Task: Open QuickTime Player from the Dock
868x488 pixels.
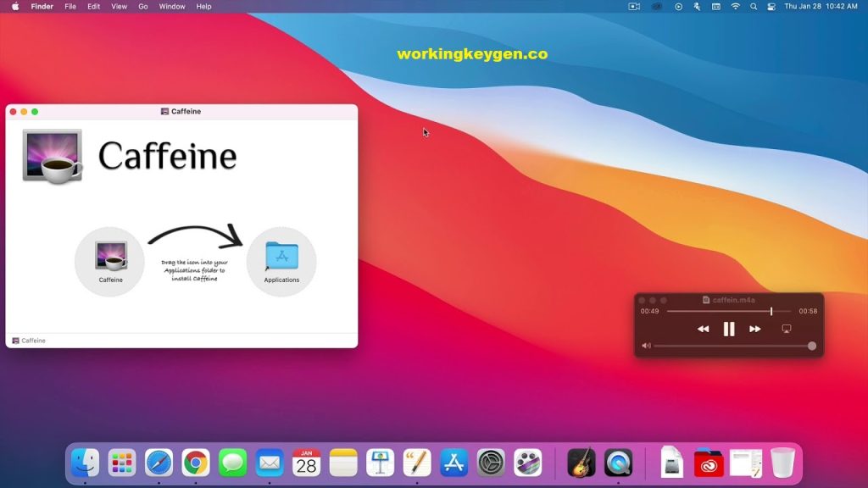Action: tap(616, 463)
